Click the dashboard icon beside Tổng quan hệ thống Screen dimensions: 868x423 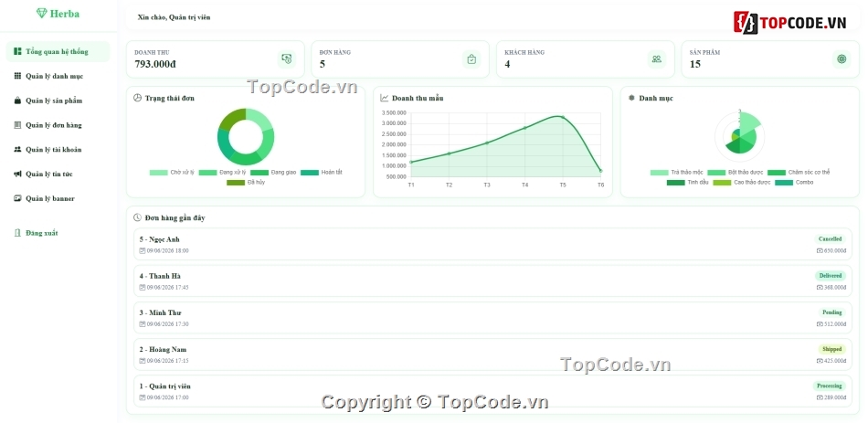pyautogui.click(x=17, y=51)
